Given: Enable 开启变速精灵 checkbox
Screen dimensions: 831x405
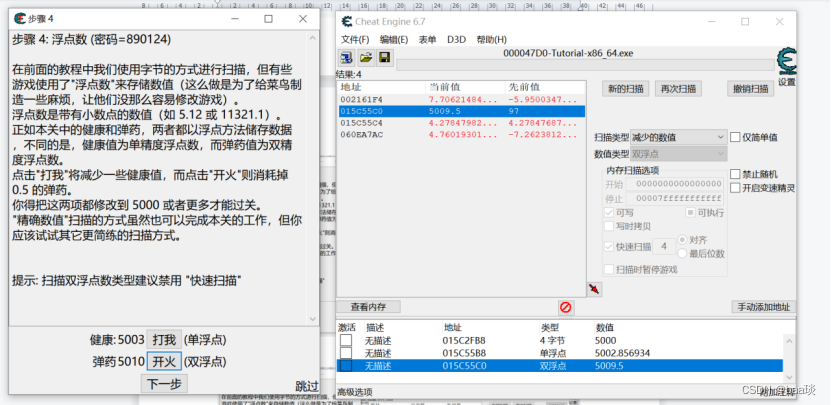Looking at the screenshot, I should pyautogui.click(x=735, y=188).
